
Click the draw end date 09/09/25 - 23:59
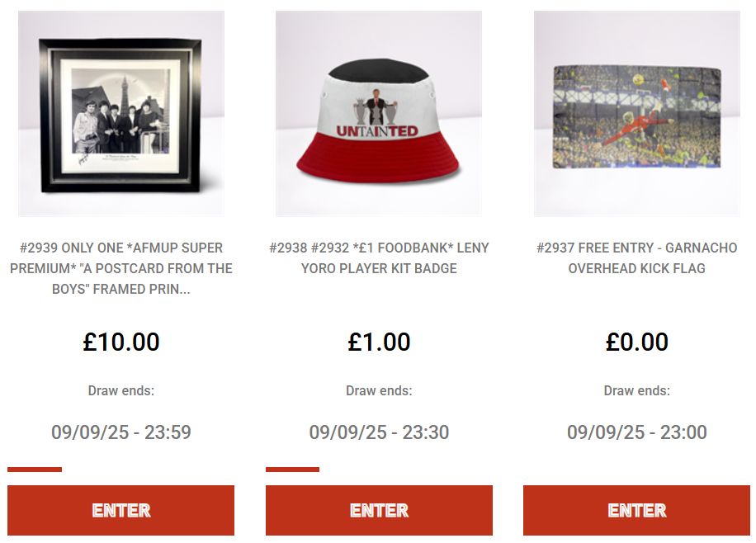pyautogui.click(x=121, y=432)
